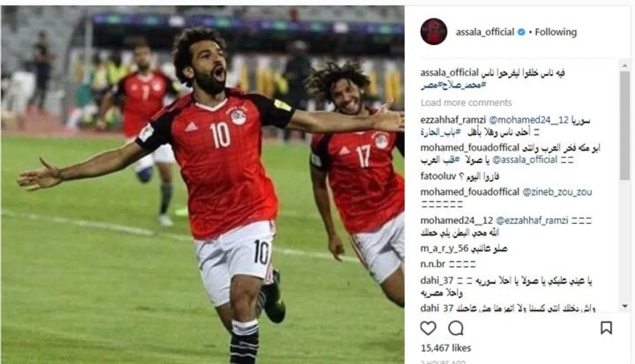
Task: Toggle the Following button
Action: point(556,32)
